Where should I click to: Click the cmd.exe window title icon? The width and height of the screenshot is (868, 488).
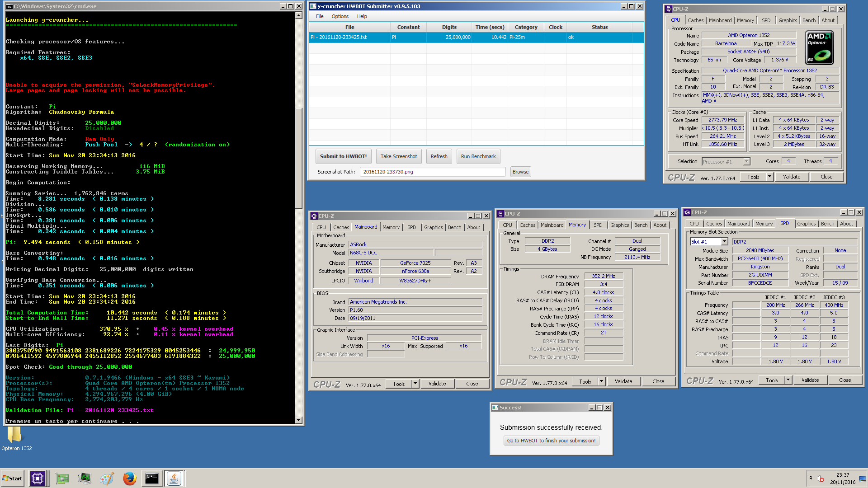click(9, 6)
